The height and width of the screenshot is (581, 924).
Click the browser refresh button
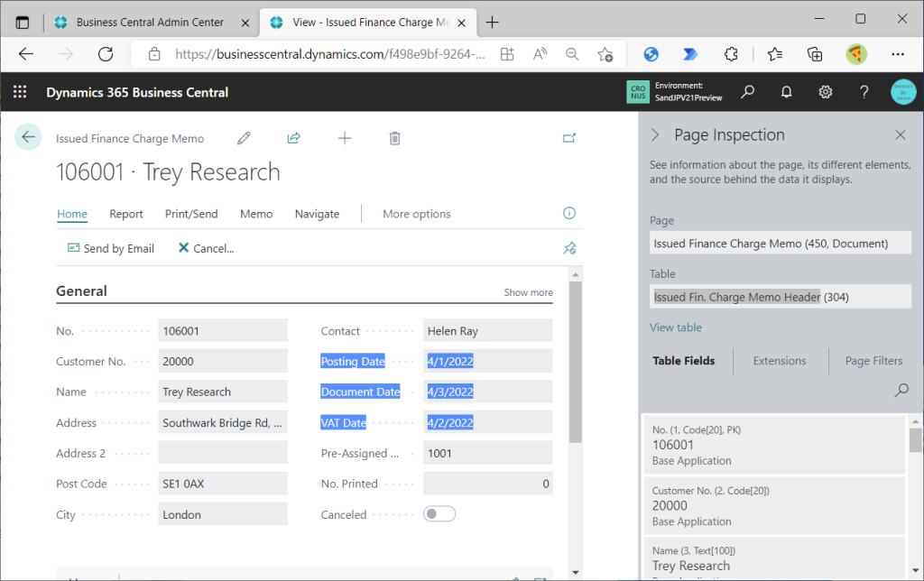coord(106,54)
